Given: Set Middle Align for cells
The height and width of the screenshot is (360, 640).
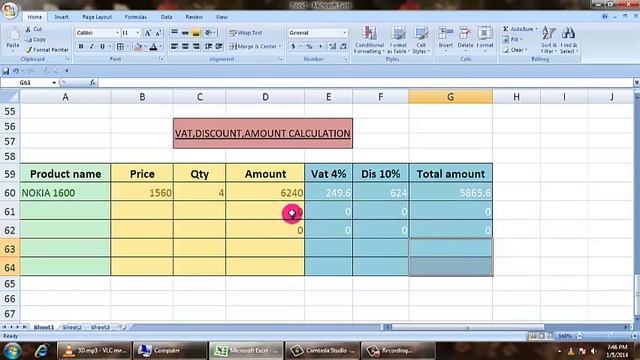Looking at the screenshot, I should click(185, 33).
